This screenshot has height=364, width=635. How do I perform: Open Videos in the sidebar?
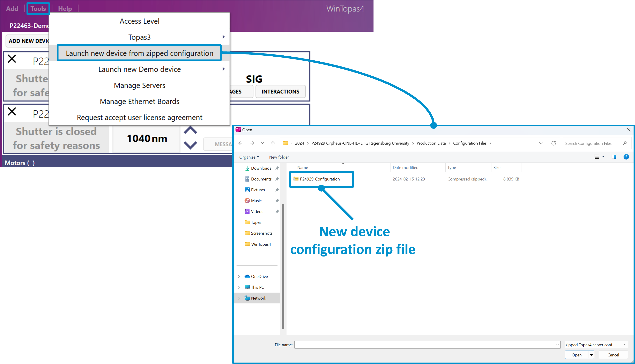(257, 211)
